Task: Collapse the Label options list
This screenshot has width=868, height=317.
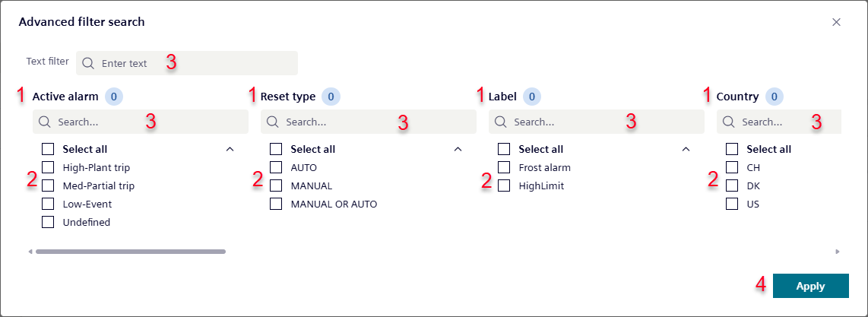Action: pos(686,149)
